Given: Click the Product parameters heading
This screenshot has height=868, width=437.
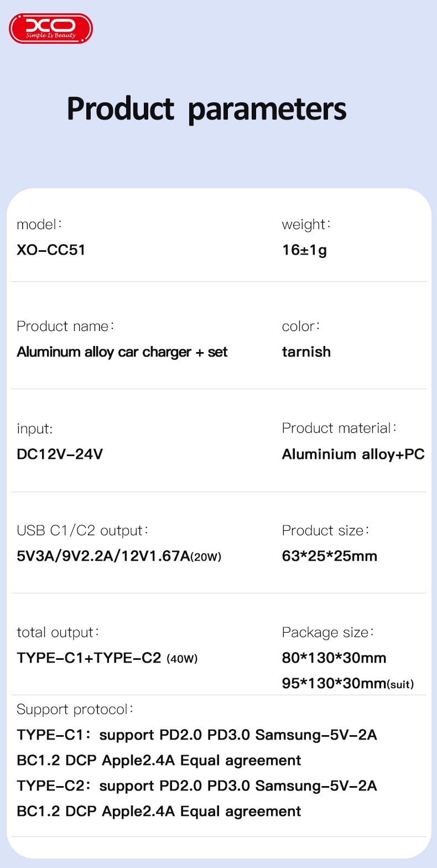Looking at the screenshot, I should point(206,108).
